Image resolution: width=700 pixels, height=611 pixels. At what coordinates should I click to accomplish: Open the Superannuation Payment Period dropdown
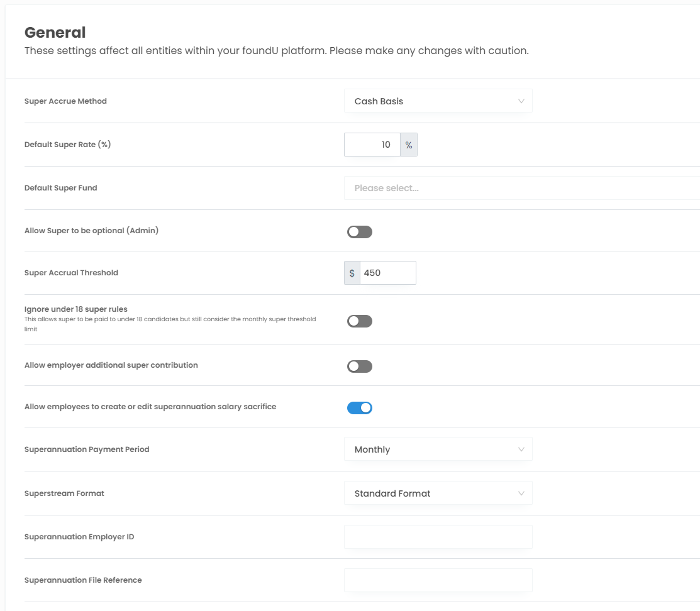[438, 449]
